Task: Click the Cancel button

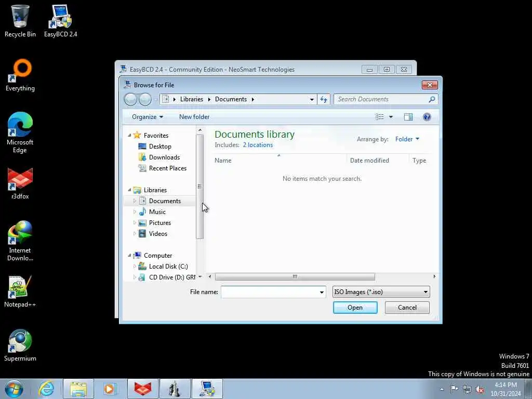Action: [407, 308]
